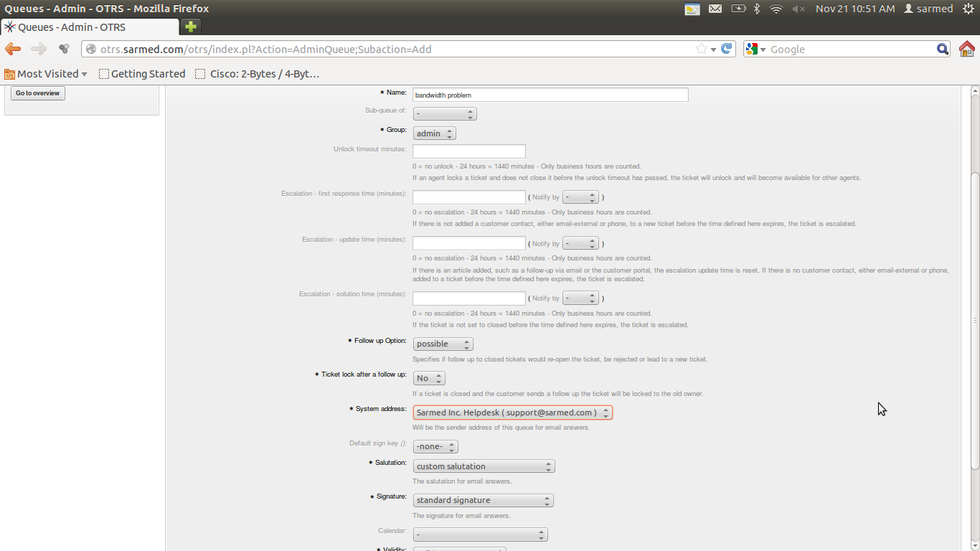
Task: Open the Follow up Option dropdown
Action: (x=443, y=344)
